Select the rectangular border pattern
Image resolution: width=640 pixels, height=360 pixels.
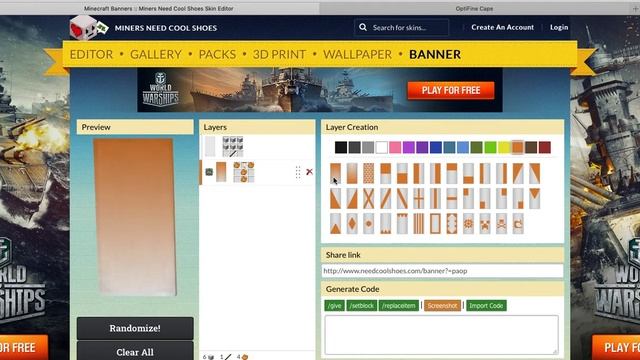coord(436,224)
